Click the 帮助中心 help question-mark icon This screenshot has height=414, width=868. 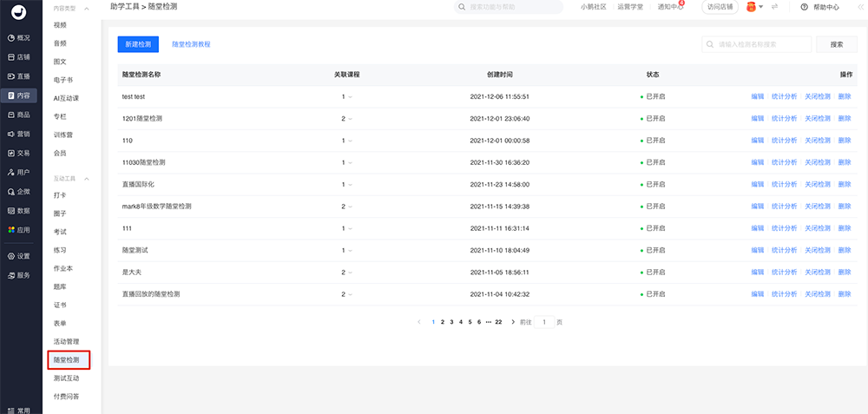pyautogui.click(x=804, y=7)
